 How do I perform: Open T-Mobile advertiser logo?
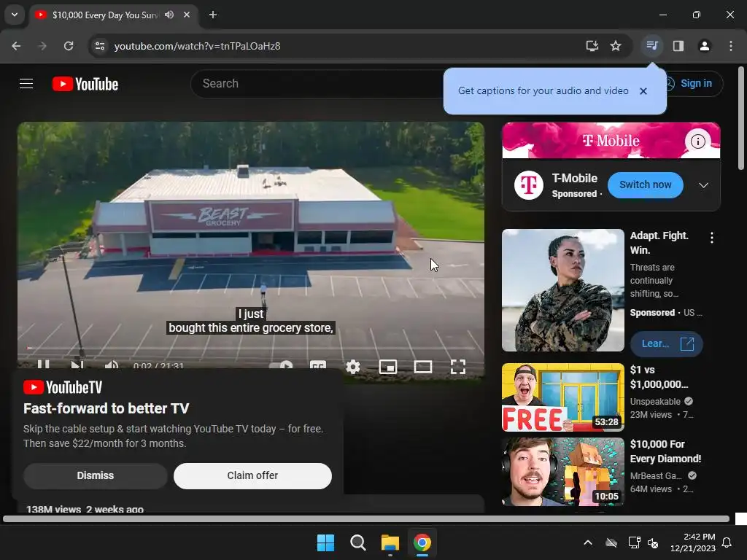tap(529, 184)
